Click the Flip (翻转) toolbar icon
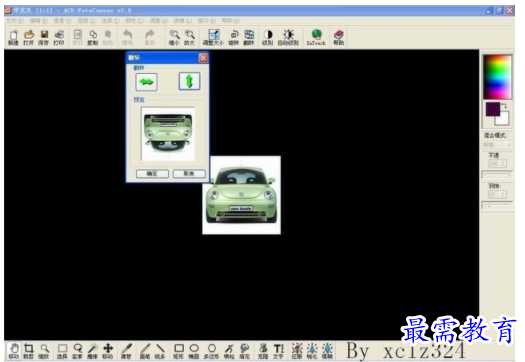525x362 pixels. (249, 38)
